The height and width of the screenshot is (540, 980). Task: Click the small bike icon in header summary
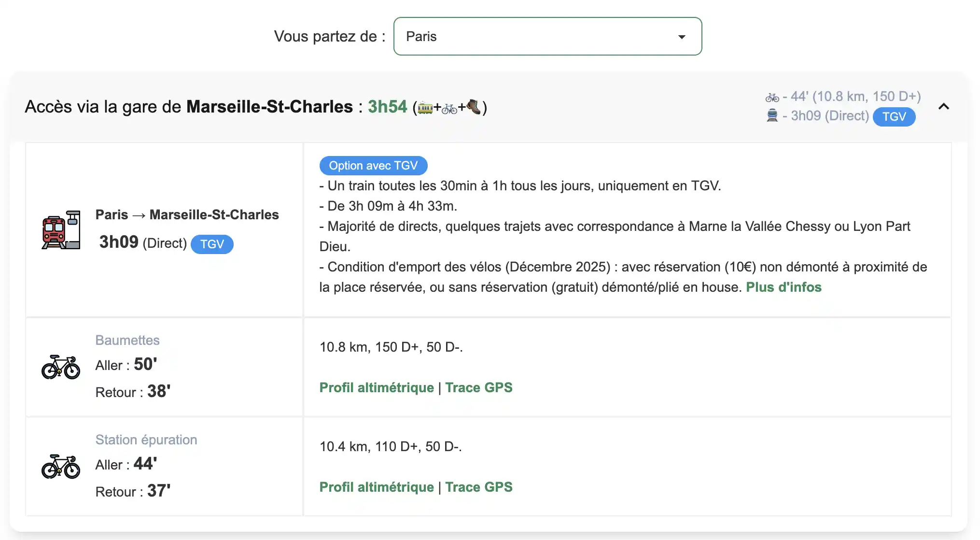click(772, 98)
